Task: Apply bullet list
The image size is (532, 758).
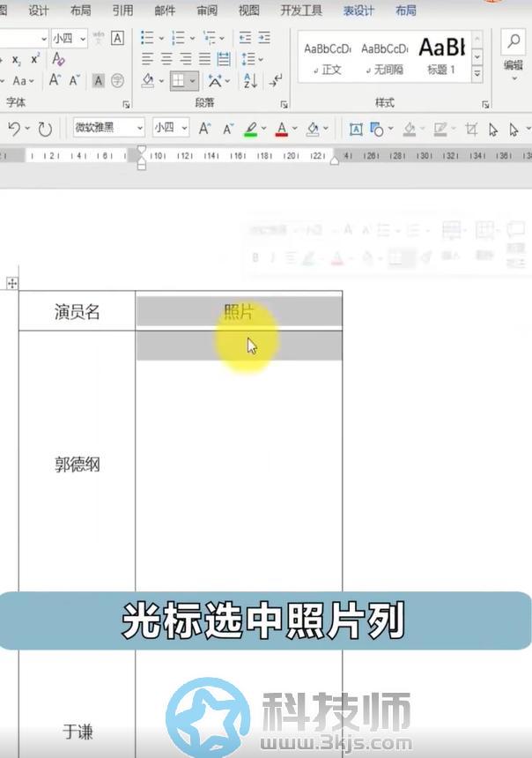Action: (x=147, y=38)
